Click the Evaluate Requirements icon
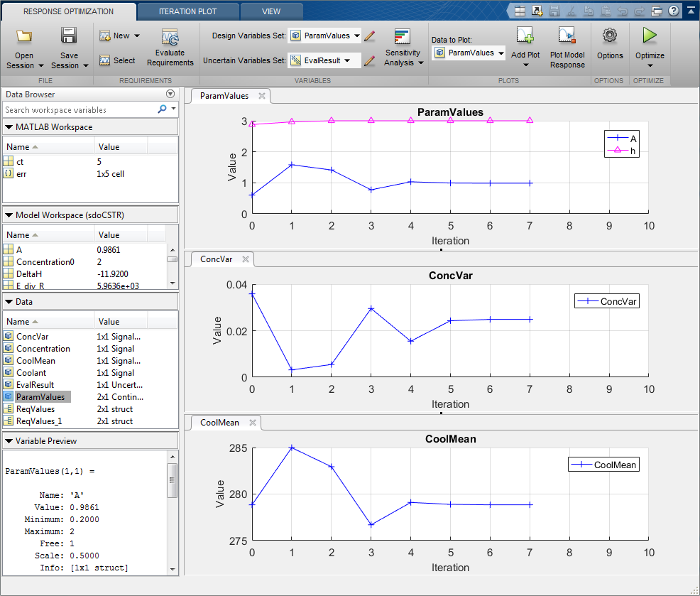 pos(170,38)
